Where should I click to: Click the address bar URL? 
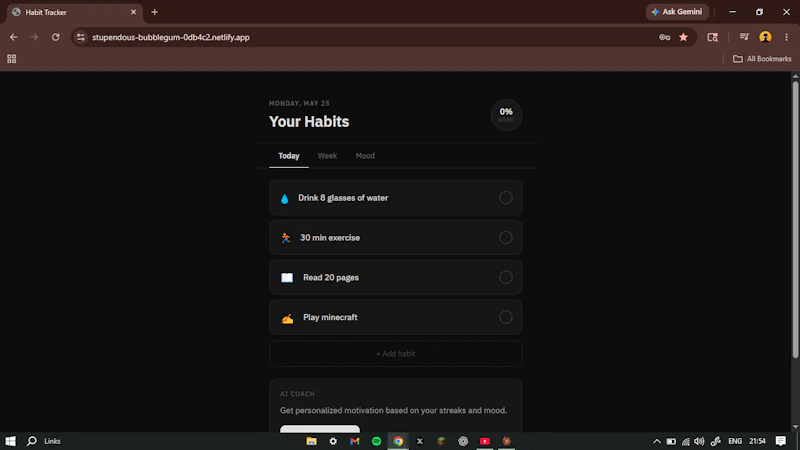(171, 37)
